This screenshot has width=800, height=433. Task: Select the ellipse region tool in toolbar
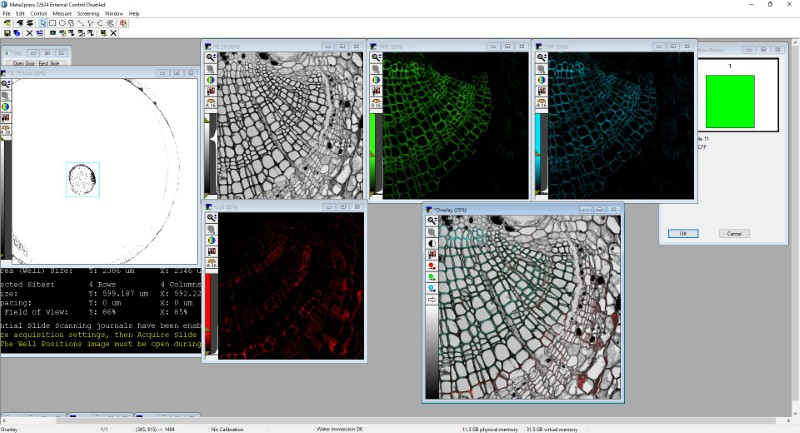[63, 23]
